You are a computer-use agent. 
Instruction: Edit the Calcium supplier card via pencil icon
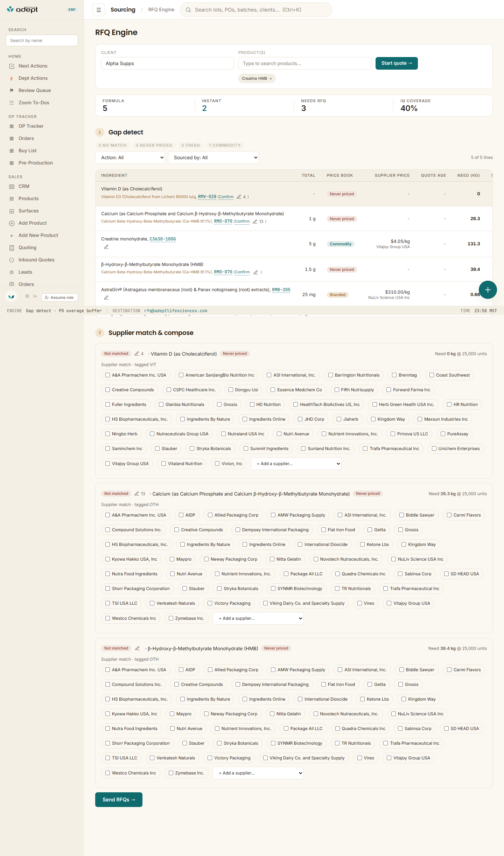coord(137,494)
